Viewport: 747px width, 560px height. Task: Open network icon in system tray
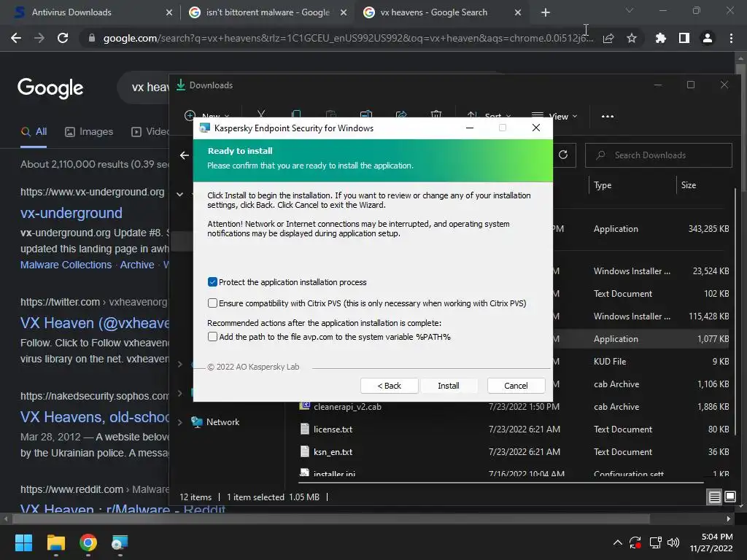point(656,542)
